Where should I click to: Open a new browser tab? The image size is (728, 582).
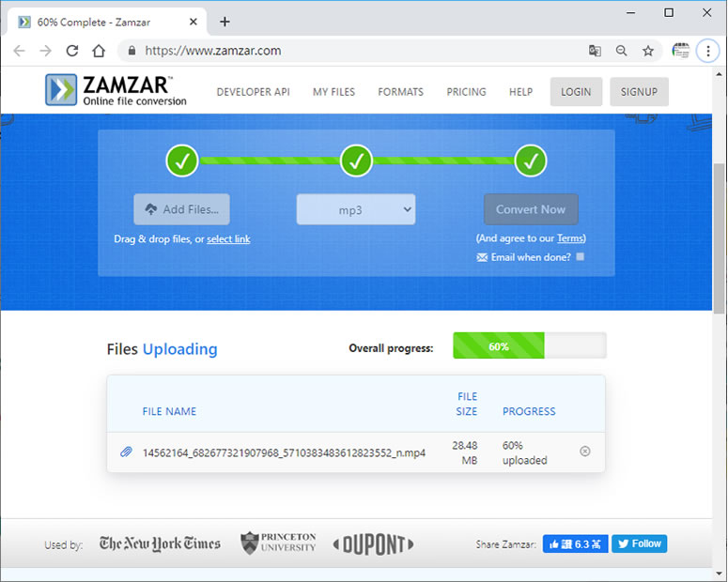[225, 22]
